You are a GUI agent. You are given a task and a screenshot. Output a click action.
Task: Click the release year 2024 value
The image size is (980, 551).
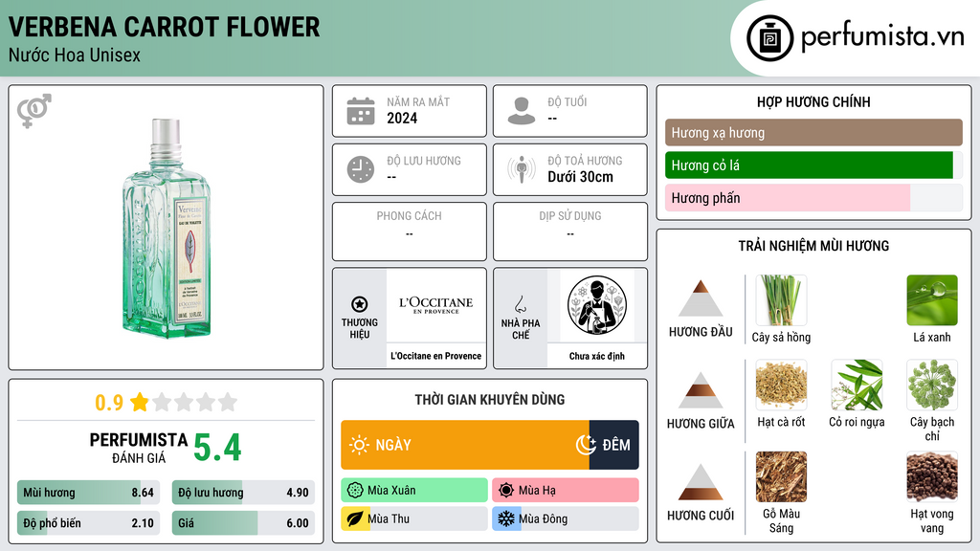click(402, 118)
